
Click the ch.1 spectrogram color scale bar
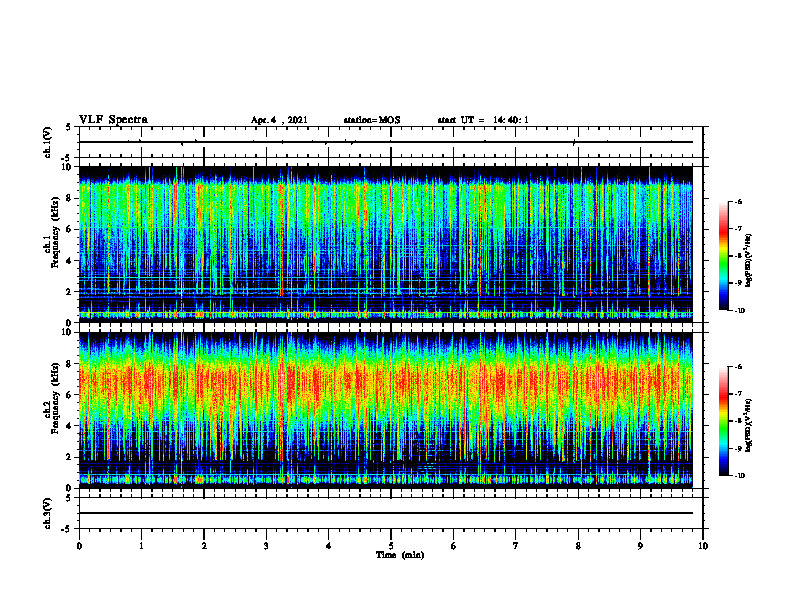tap(723, 256)
